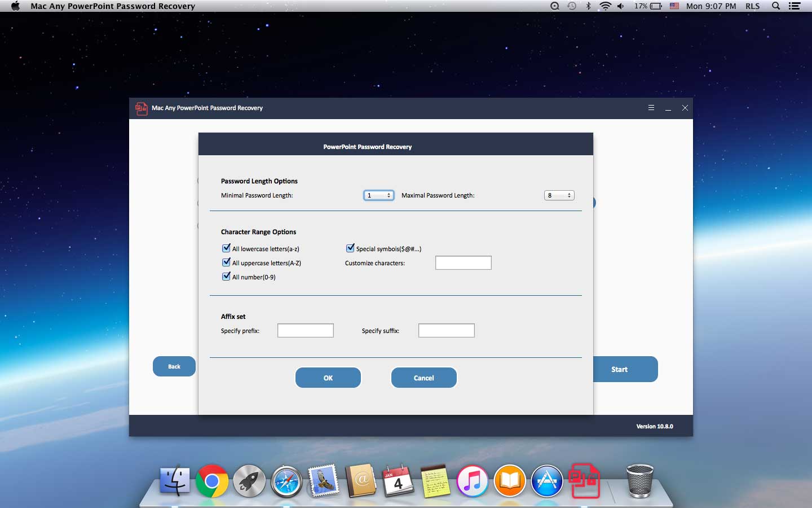This screenshot has width=812, height=508.
Task: Uncheck All lowercase letters(a-z)
Action: pyautogui.click(x=226, y=248)
